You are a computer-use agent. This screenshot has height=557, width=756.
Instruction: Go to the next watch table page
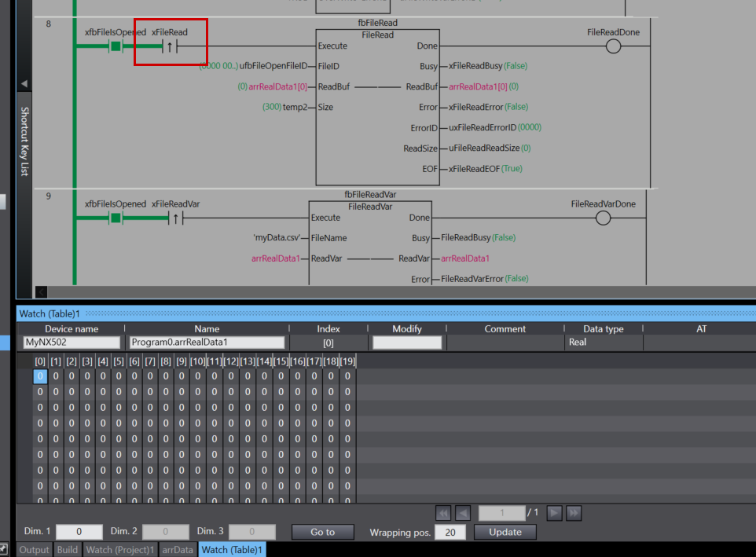click(x=555, y=513)
